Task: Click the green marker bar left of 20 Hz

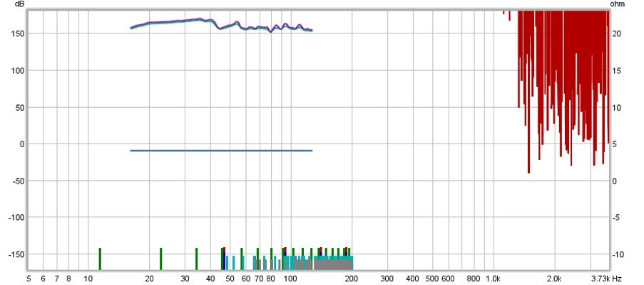Action: [x=100, y=259]
